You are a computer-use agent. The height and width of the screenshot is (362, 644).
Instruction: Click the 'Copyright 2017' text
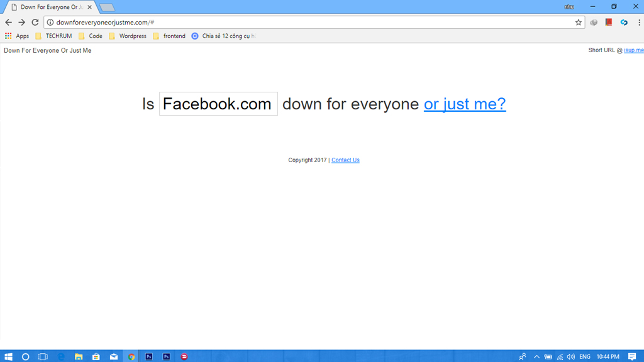(x=307, y=160)
